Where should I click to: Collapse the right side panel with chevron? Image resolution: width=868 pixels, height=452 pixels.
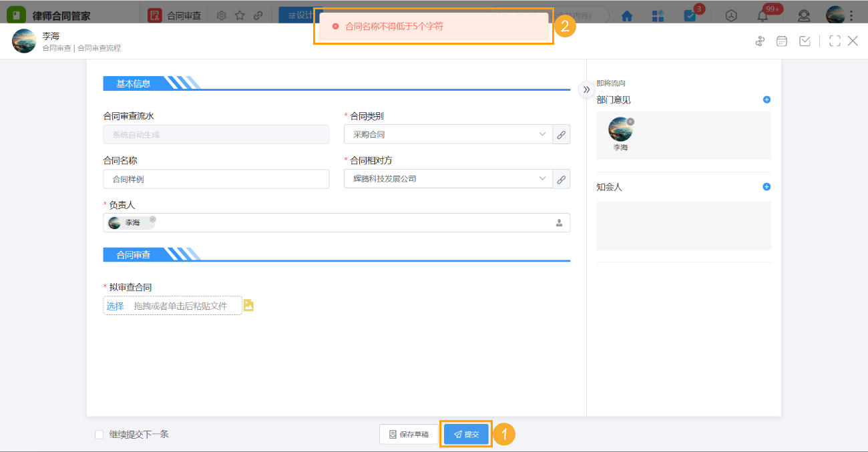click(586, 89)
